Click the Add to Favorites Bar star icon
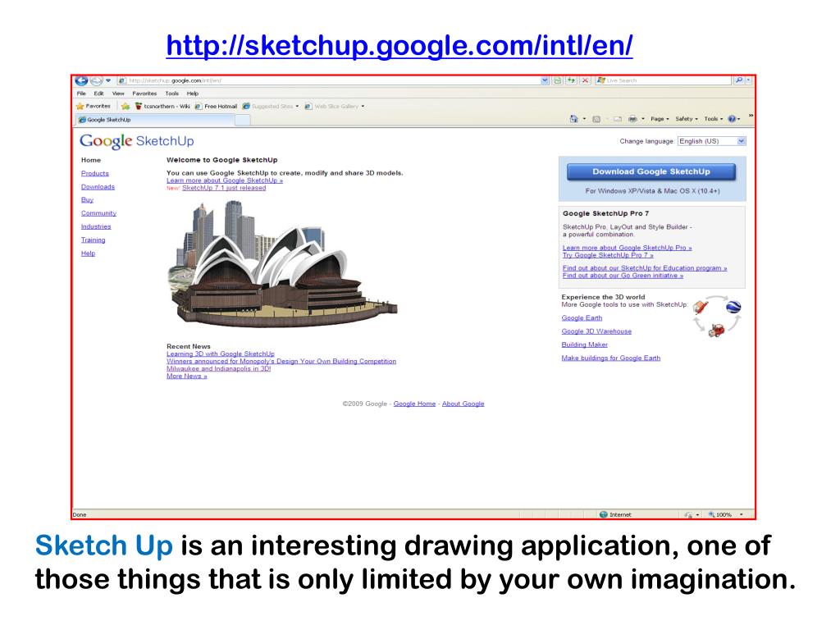Viewport: 840px width, 630px height. pyautogui.click(x=126, y=106)
